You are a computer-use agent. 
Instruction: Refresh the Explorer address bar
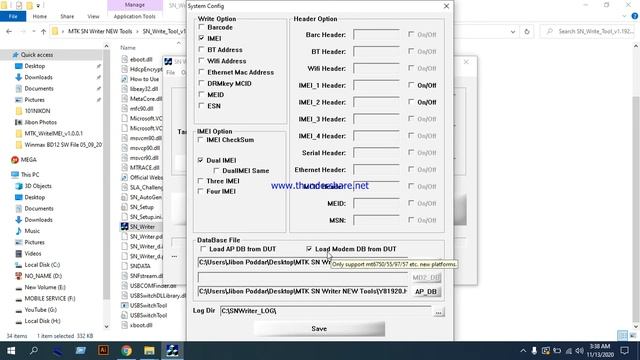point(527,31)
